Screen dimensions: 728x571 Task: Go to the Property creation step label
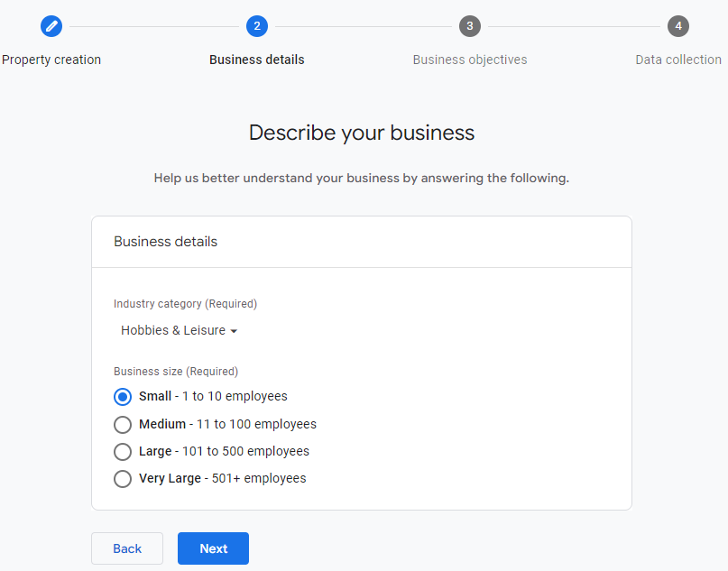[51, 60]
